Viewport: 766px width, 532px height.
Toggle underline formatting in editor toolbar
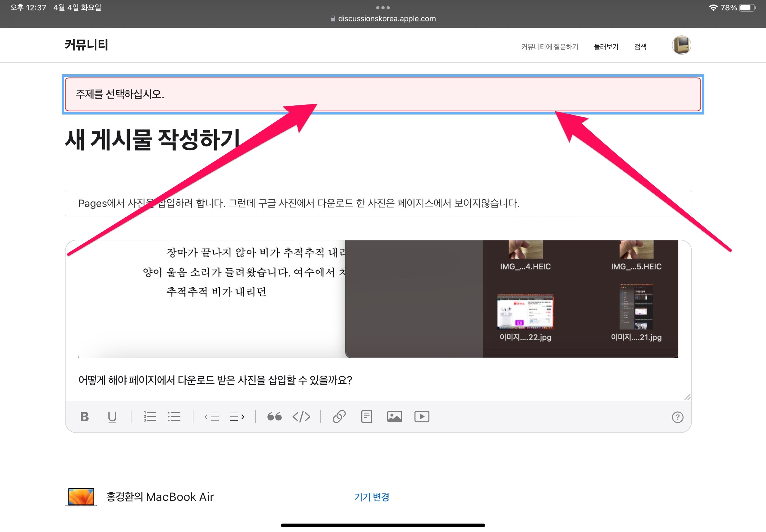[112, 417]
